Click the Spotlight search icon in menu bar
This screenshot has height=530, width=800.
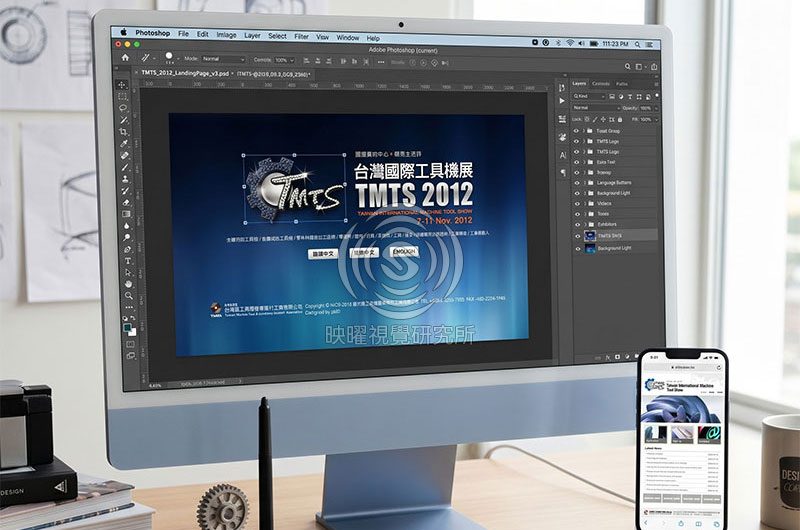[638, 44]
